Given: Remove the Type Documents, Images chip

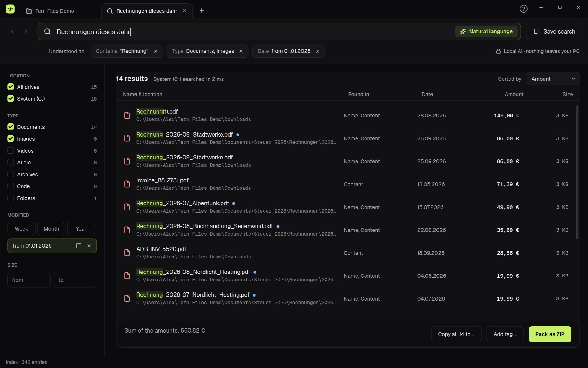Looking at the screenshot, I should click(x=241, y=51).
